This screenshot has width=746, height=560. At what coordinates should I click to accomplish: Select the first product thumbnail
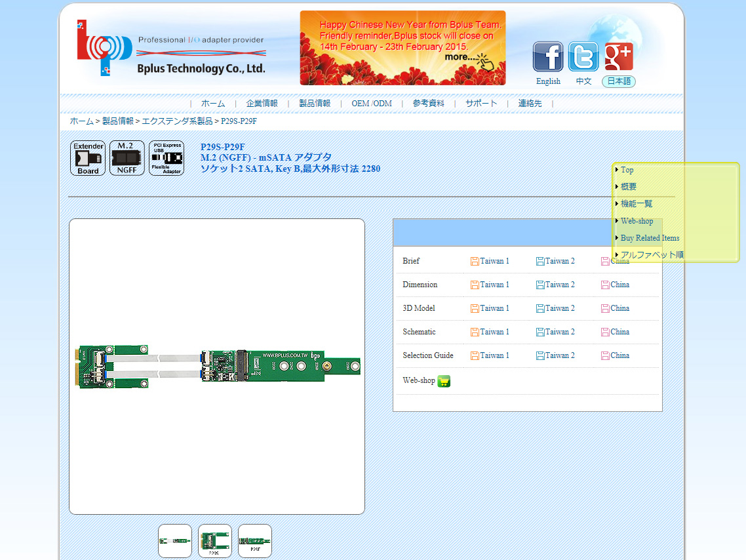coord(175,541)
